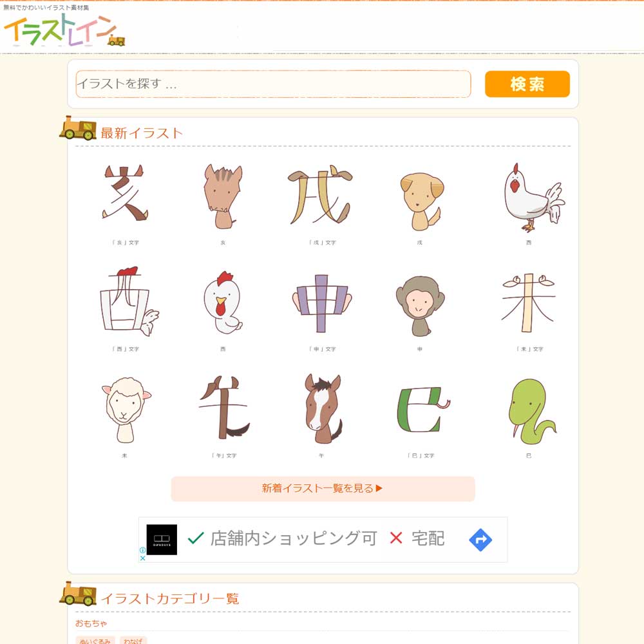Screen dimensions: 644x644
Task: Open the puppy dog illustration
Action: (x=422, y=201)
